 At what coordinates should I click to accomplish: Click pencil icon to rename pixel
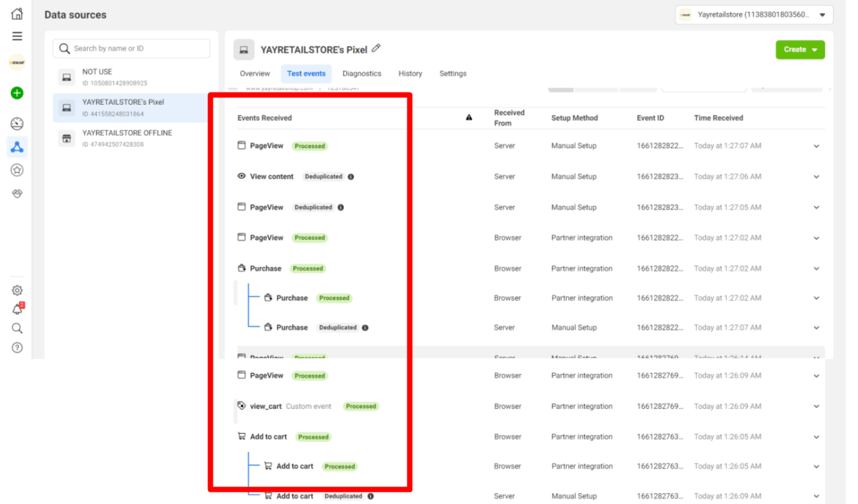[376, 49]
